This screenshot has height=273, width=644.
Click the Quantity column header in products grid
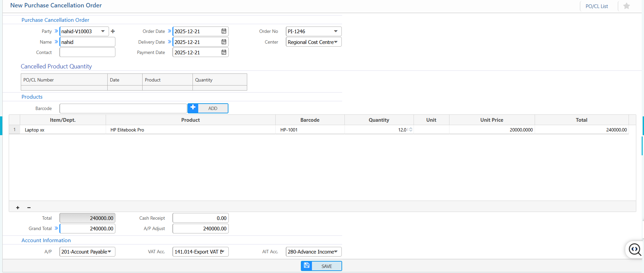(x=379, y=120)
